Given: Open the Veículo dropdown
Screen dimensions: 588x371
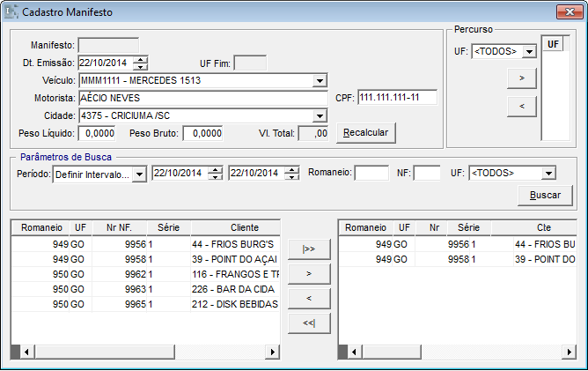Looking at the screenshot, I should [319, 81].
